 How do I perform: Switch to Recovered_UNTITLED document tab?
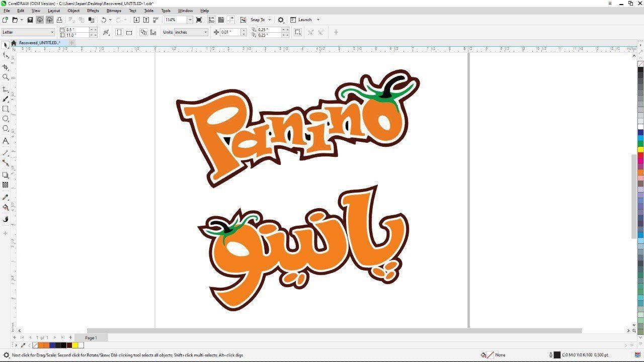(39, 43)
